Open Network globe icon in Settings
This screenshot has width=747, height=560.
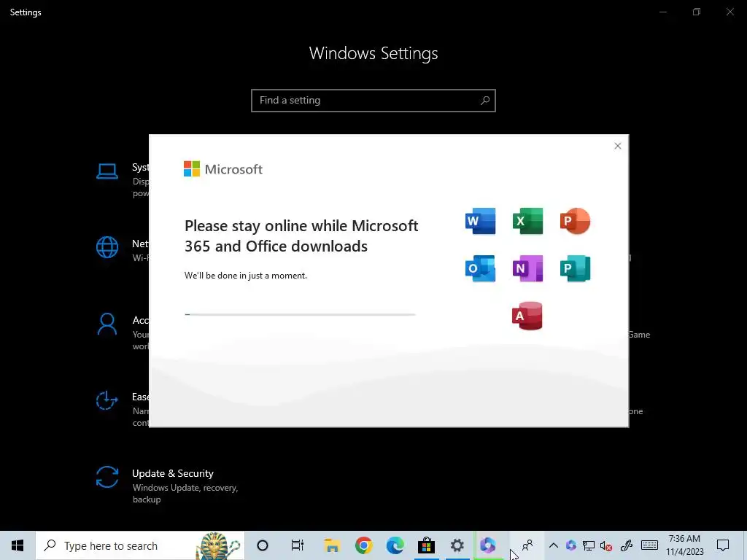coord(107,247)
